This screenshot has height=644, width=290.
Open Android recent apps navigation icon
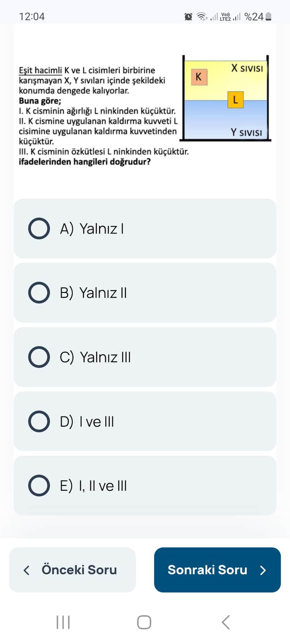click(63, 622)
